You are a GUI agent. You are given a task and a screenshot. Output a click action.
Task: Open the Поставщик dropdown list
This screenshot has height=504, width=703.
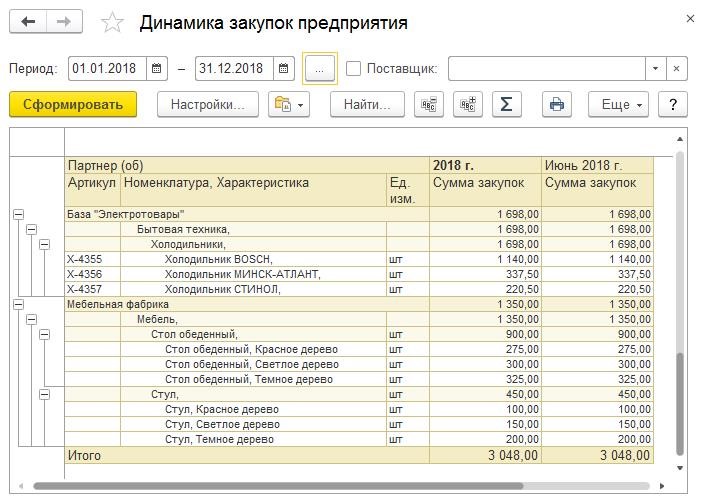coord(655,69)
